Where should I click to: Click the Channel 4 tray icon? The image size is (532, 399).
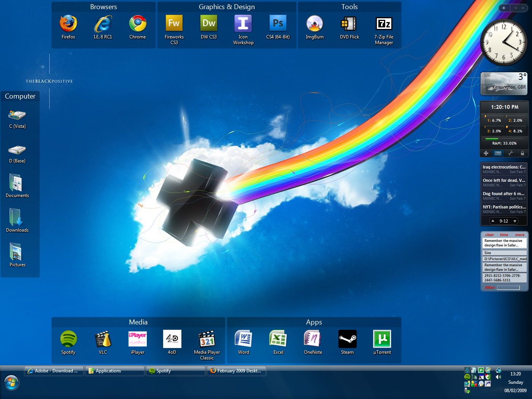tap(467, 370)
